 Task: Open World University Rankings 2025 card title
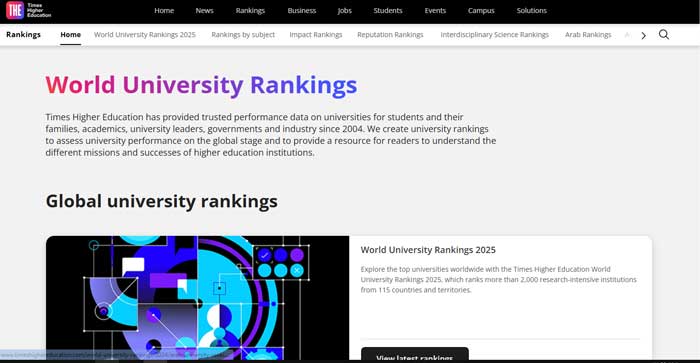coord(428,250)
